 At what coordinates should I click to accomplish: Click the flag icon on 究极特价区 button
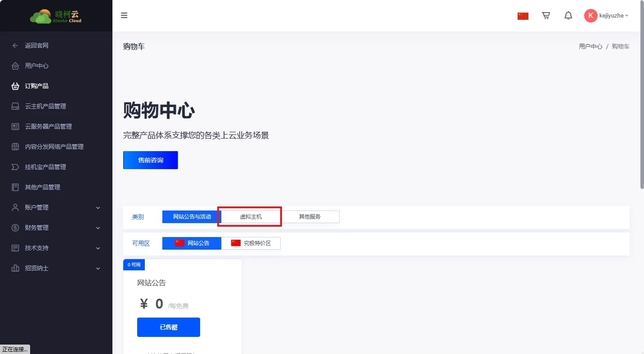236,243
